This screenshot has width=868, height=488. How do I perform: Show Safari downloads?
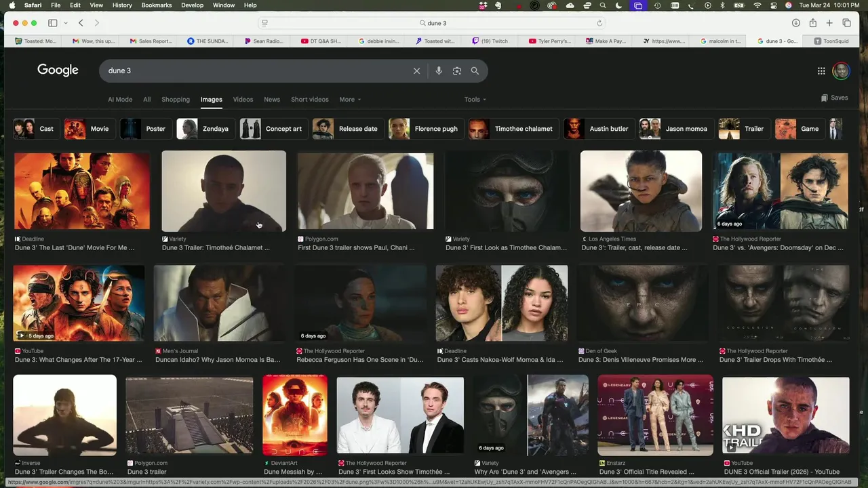coord(795,23)
